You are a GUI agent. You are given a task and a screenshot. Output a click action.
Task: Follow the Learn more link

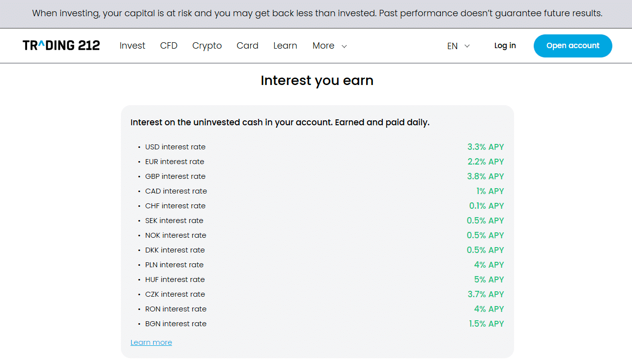(151, 342)
